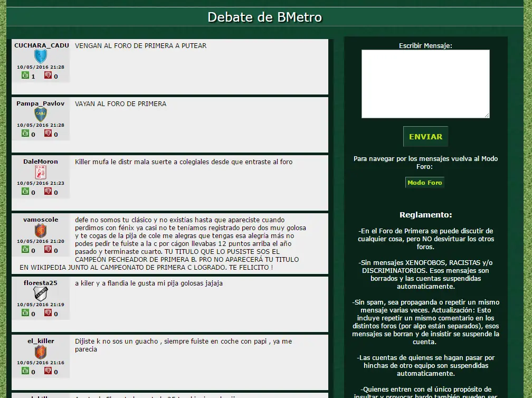The width and height of the screenshot is (532, 398).
Task: Click floresta25's black-and-white shield
Action: click(40, 294)
